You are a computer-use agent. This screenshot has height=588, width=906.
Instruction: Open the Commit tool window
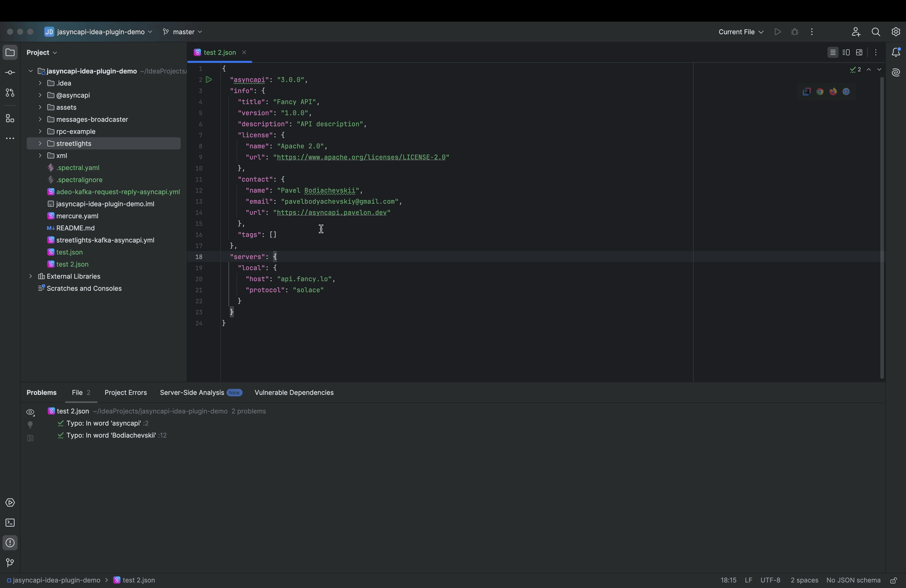(x=10, y=72)
